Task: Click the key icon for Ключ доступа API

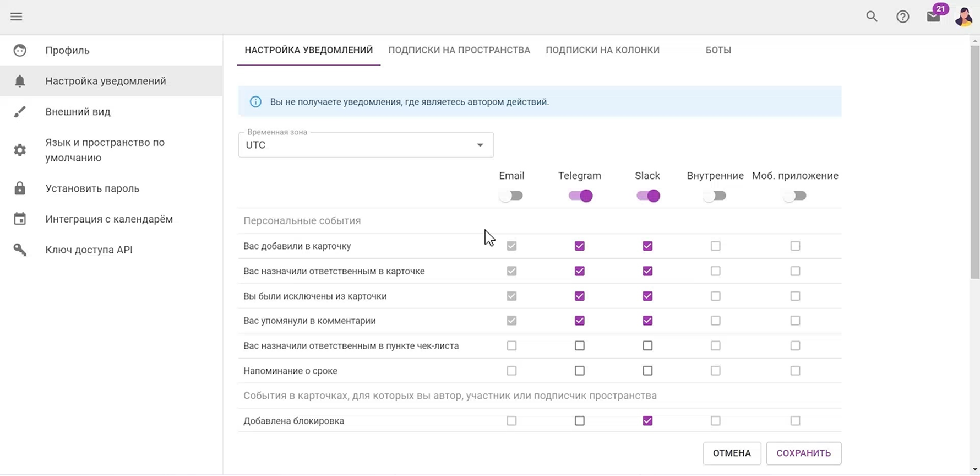Action: click(20, 250)
